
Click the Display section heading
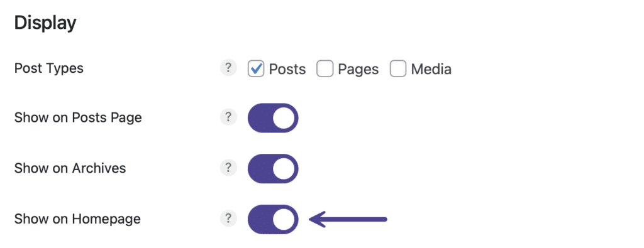(45, 23)
